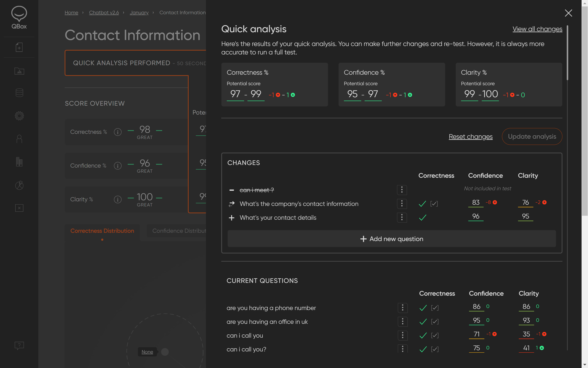Toggle checkbox for 'can i call you?' row
This screenshot has height=368, width=588.
[435, 349]
